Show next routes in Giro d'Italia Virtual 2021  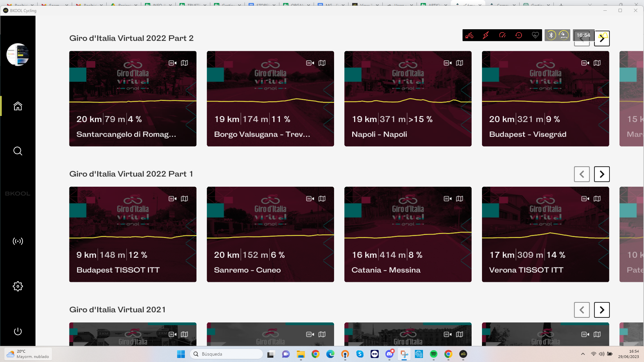(602, 310)
